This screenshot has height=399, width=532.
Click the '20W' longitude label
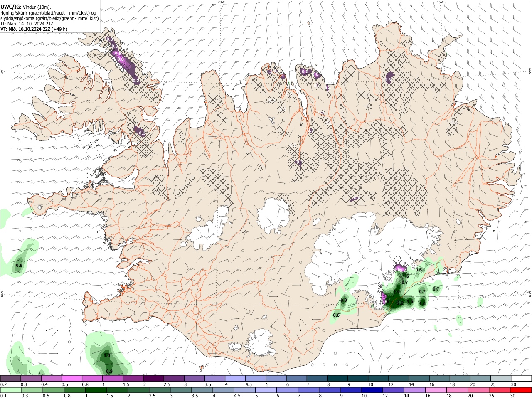pyautogui.click(x=221, y=2)
